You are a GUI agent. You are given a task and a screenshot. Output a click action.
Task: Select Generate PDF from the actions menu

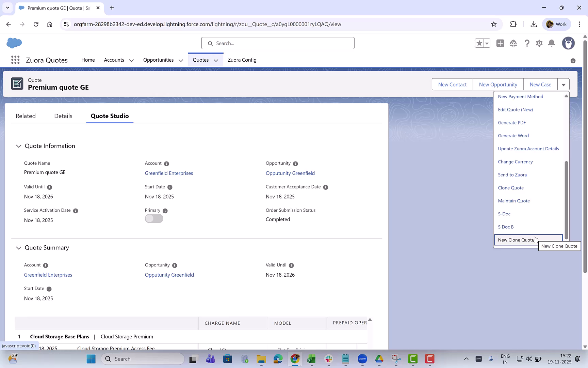tap(512, 122)
